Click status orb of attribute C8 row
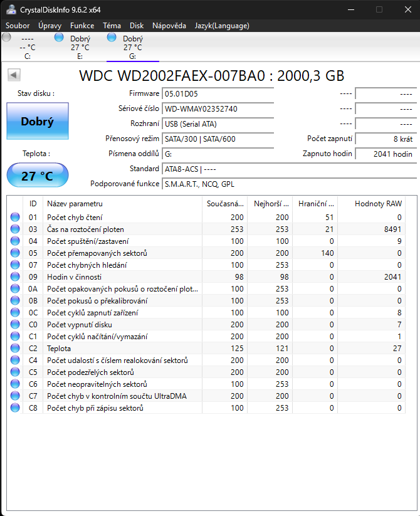This screenshot has height=516, width=420. coord(15,408)
